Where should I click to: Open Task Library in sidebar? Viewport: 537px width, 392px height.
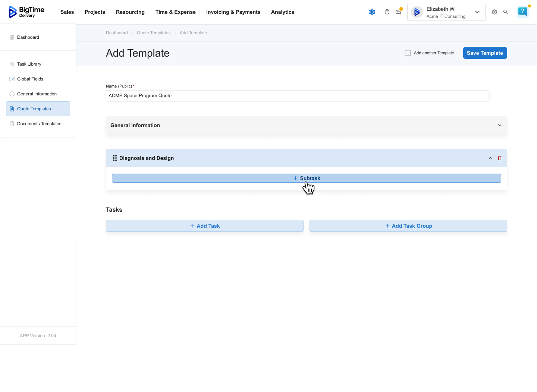[29, 64]
